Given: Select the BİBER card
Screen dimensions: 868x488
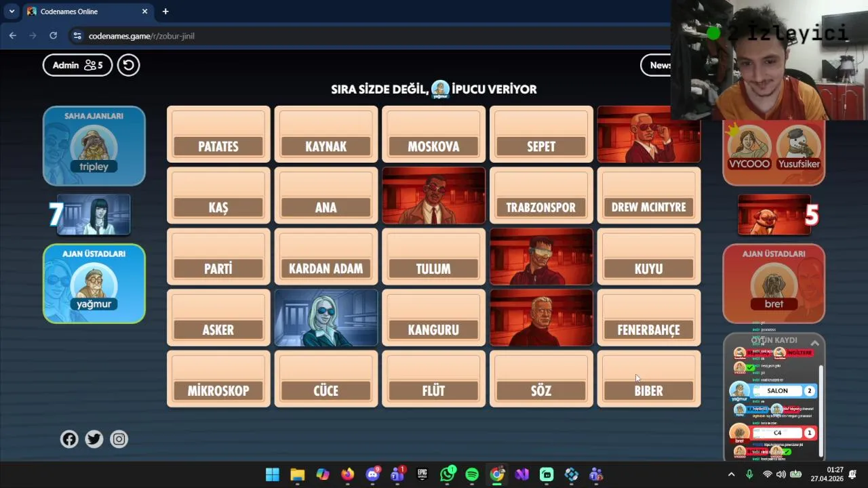Looking at the screenshot, I should 649,378.
